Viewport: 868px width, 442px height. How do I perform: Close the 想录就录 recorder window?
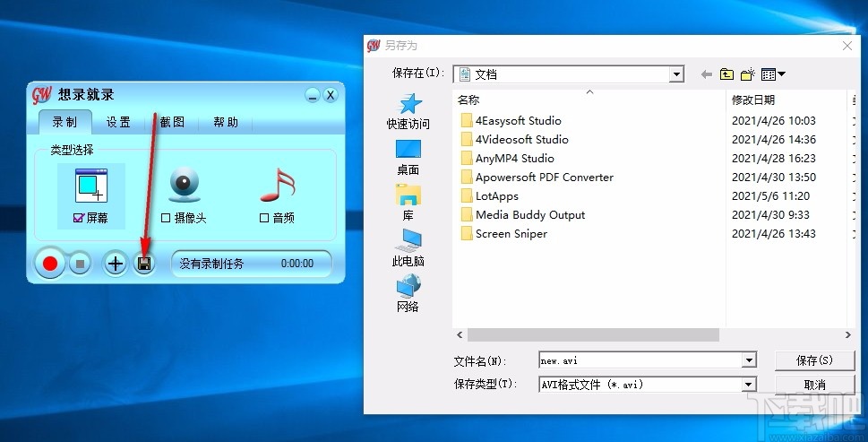[331, 95]
